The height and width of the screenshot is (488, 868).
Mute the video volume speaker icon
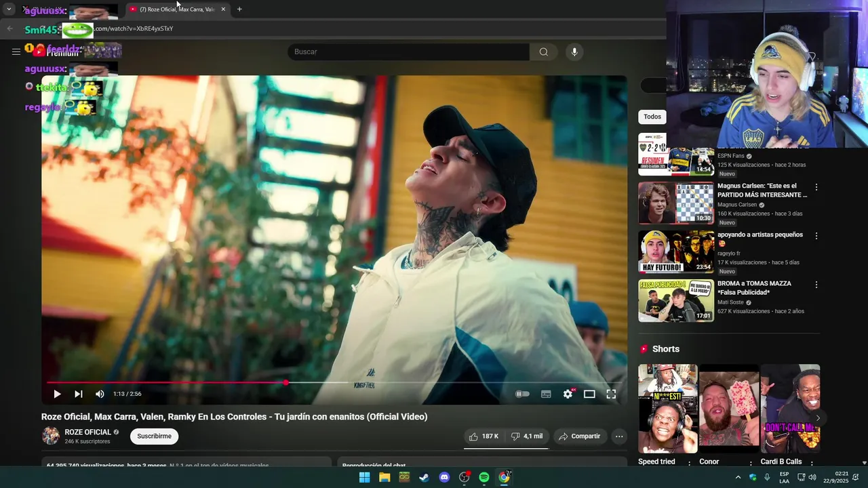[x=100, y=394]
